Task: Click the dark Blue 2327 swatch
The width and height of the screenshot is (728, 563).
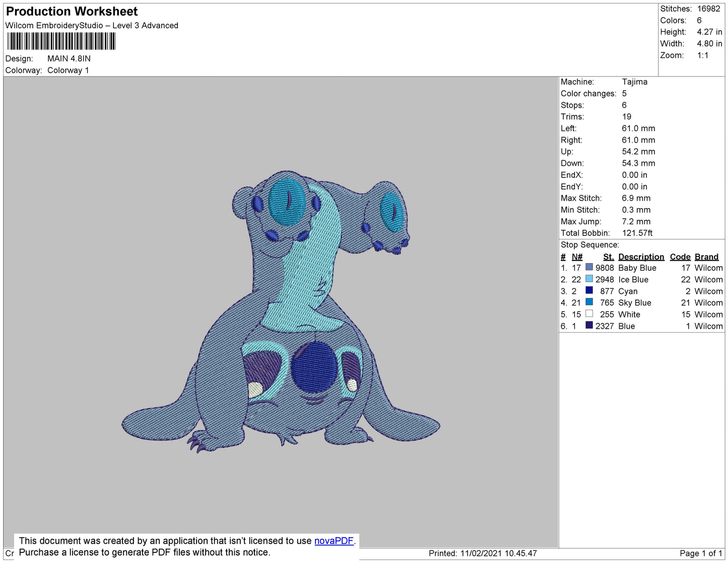Action: point(589,325)
